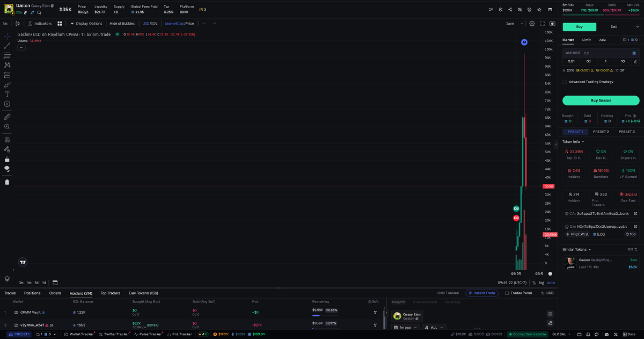
Task: Select PRESET 3 tab
Action: pyautogui.click(x=627, y=132)
